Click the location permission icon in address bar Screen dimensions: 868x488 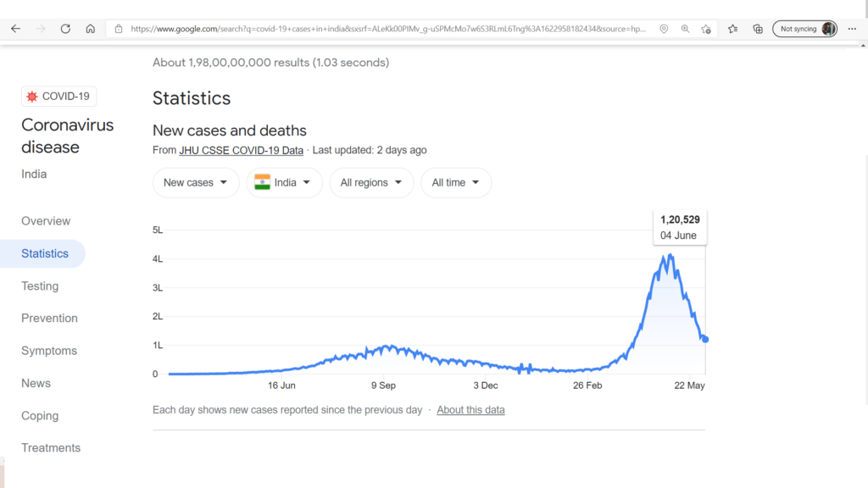(x=664, y=29)
